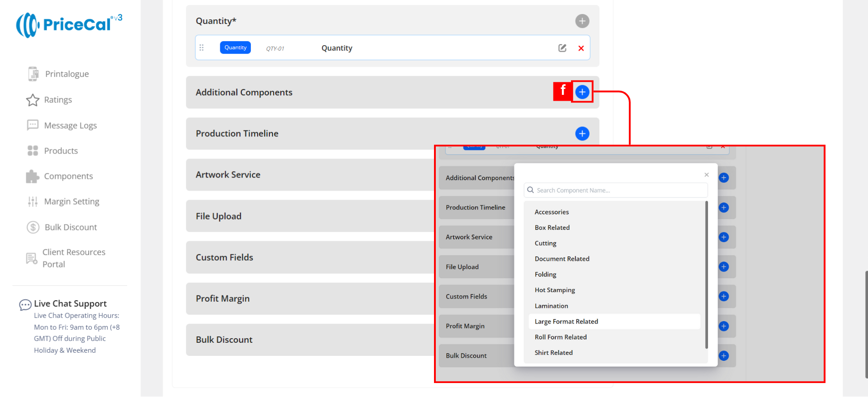Click the Search Component Name field

click(x=616, y=190)
